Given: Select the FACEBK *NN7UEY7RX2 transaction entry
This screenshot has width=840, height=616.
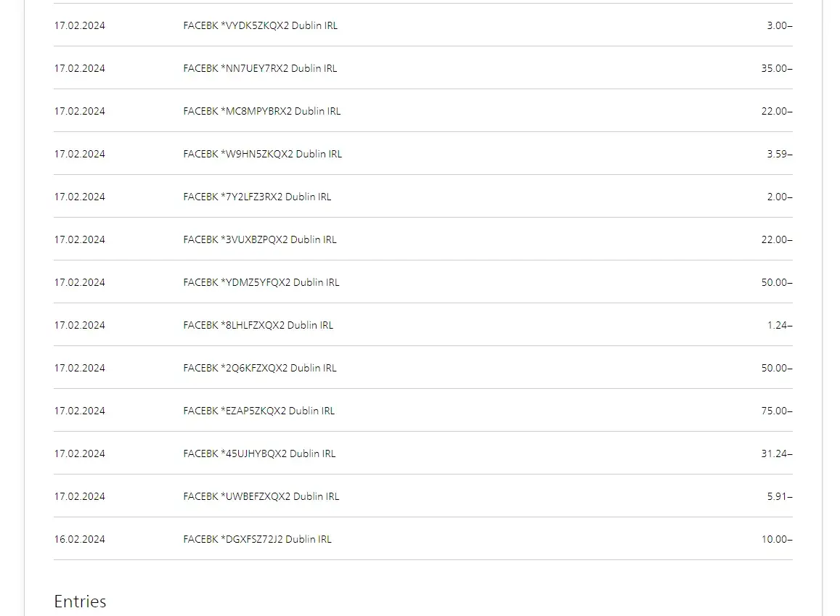Looking at the screenshot, I should click(x=260, y=68).
